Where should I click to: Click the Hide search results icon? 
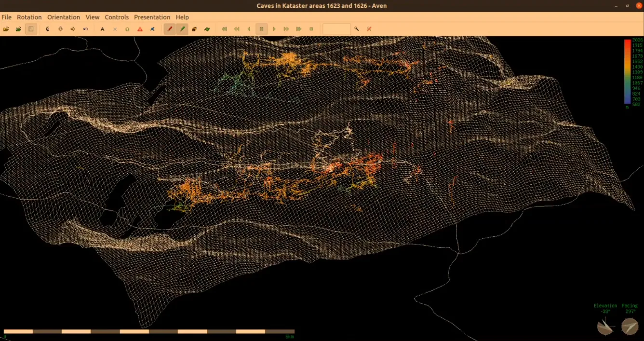[x=369, y=29]
